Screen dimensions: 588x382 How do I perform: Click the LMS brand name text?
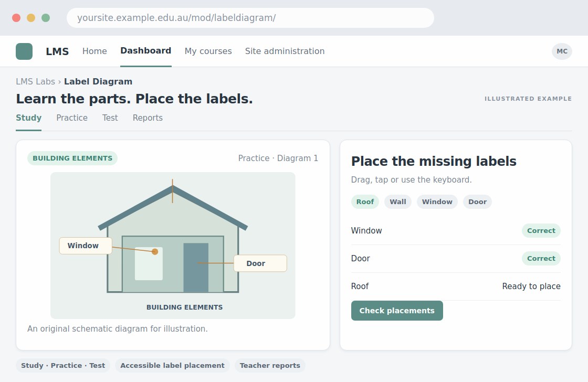(57, 51)
